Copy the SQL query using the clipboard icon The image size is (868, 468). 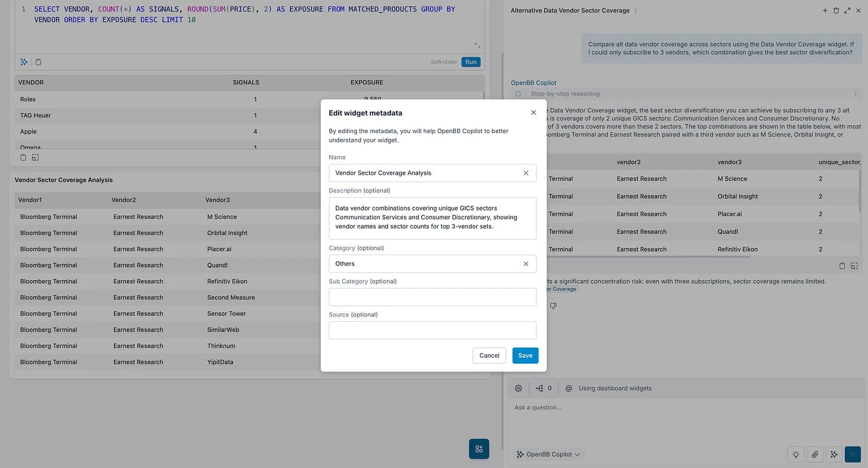[x=37, y=61]
